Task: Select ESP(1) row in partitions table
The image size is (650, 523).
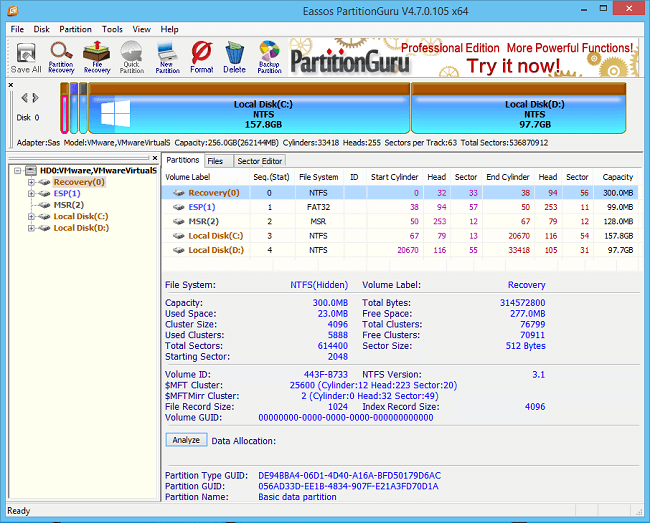Action: (x=400, y=207)
